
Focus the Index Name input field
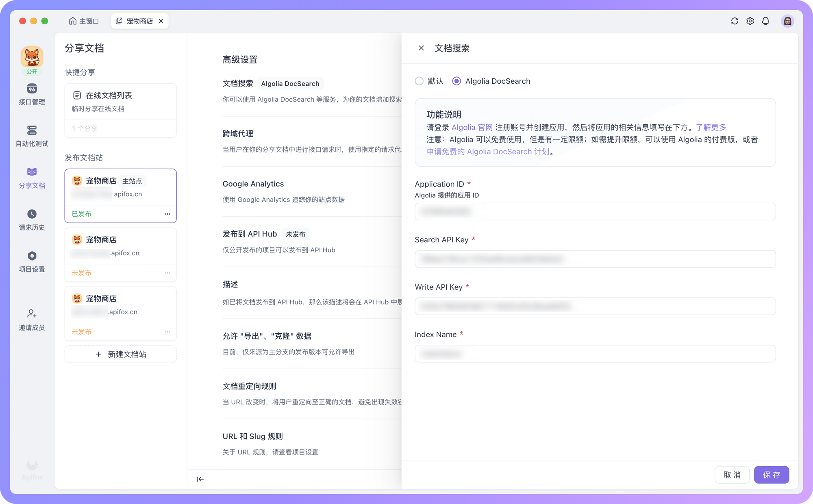coord(595,354)
